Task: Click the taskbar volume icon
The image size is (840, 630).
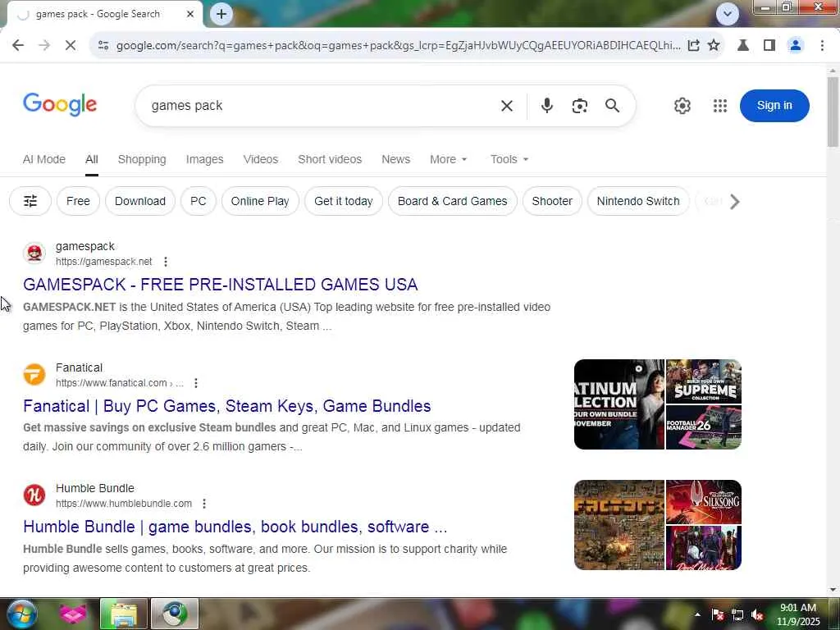Action: click(x=757, y=615)
